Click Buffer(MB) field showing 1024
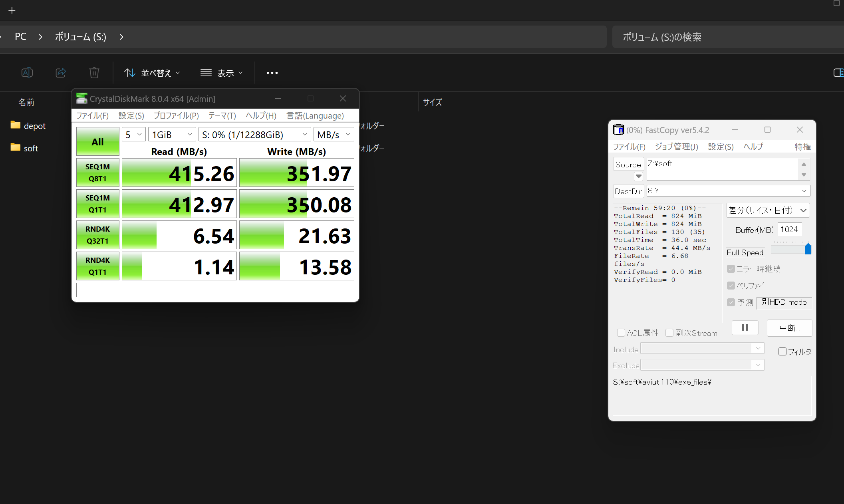The image size is (844, 504). coord(790,230)
